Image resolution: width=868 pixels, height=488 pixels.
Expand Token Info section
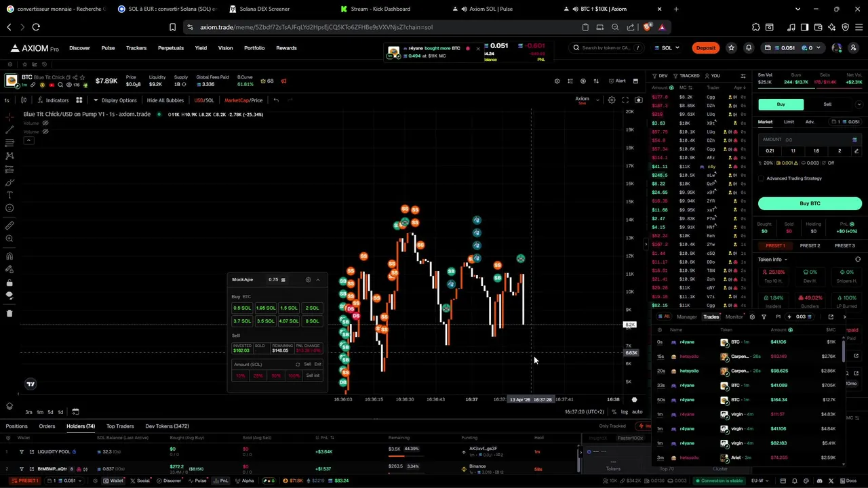[x=773, y=260]
